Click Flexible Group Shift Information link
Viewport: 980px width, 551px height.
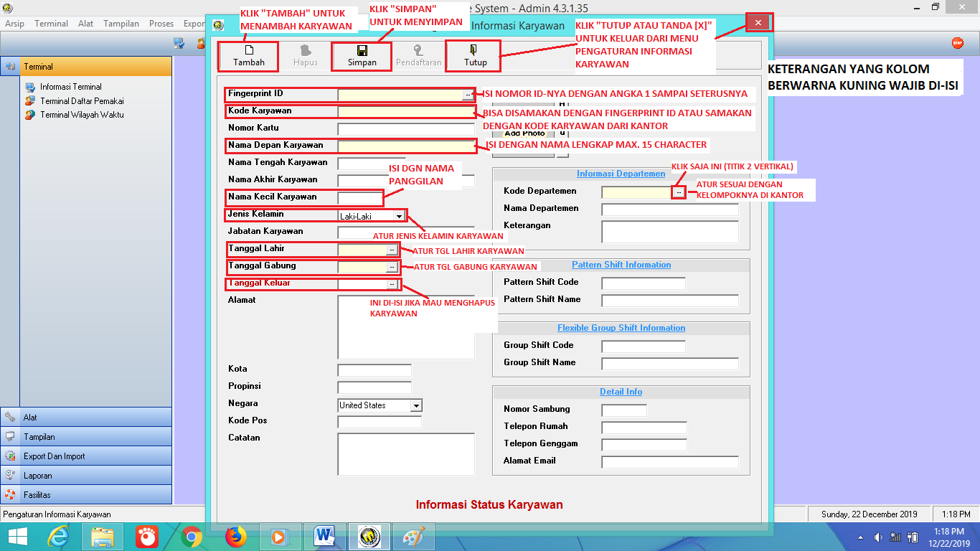pos(621,328)
